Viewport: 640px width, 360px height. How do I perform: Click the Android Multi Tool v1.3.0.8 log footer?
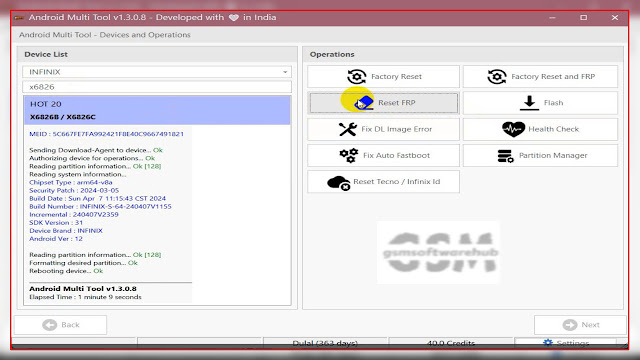(83, 289)
